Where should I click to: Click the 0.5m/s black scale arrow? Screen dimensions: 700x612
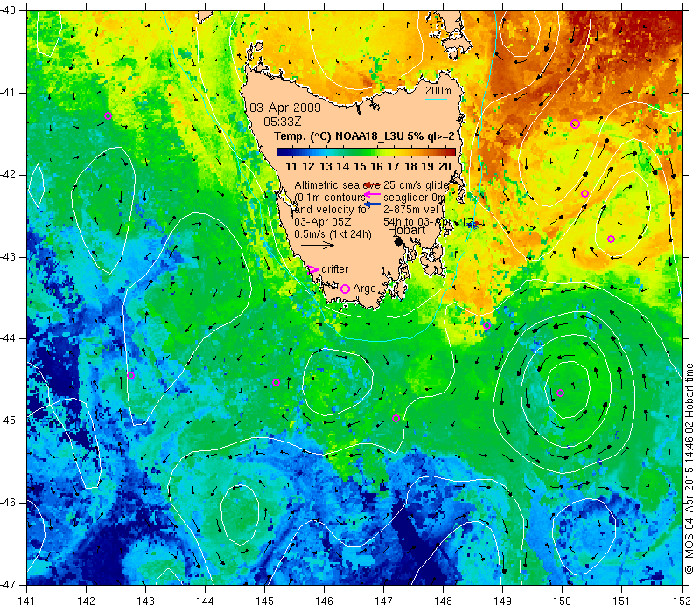317,245
